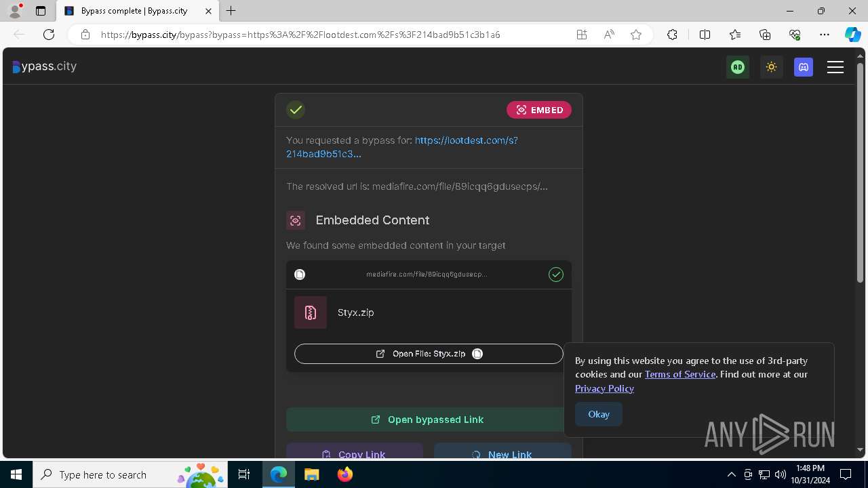Click Open bypassed Link button
The height and width of the screenshot is (488, 868).
tap(429, 420)
